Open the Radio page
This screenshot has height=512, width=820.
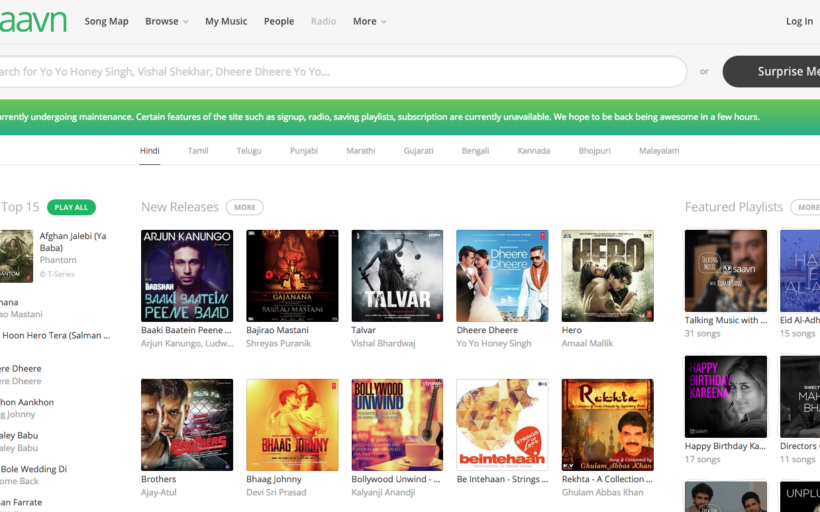coord(323,21)
